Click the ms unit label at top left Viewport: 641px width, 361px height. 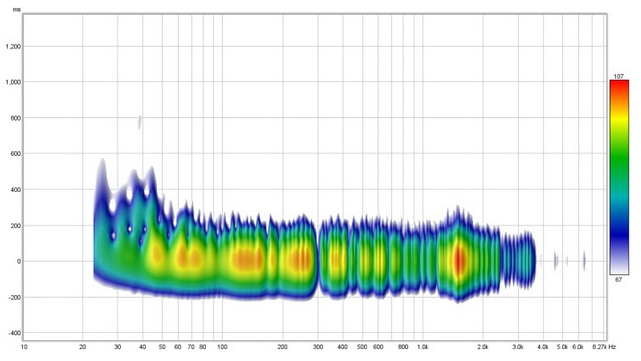(16, 9)
